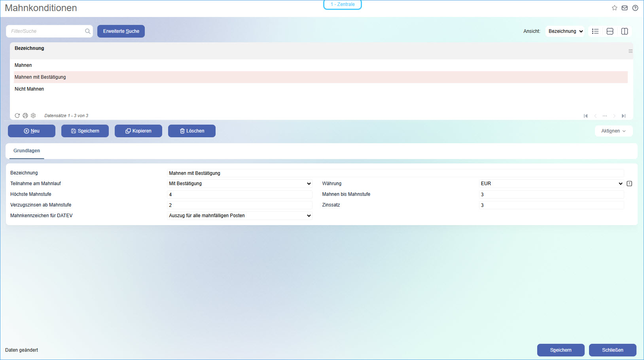
Task: Click the Löschen button
Action: [192, 131]
